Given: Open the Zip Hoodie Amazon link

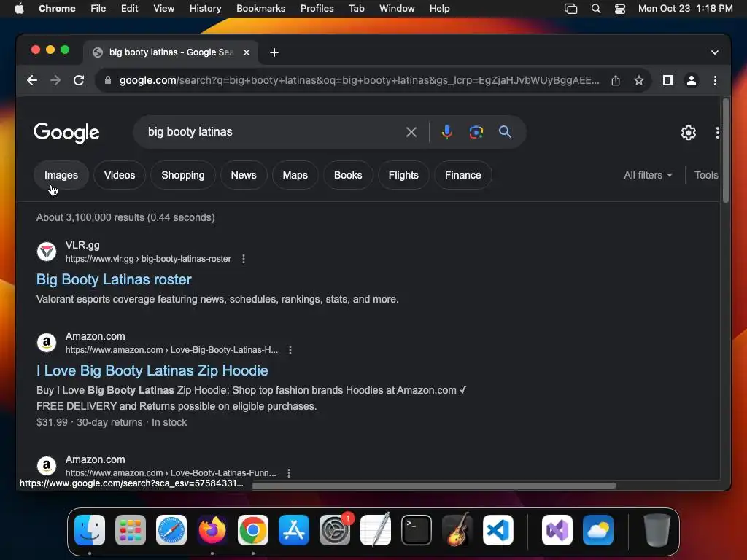Looking at the screenshot, I should click(x=152, y=370).
